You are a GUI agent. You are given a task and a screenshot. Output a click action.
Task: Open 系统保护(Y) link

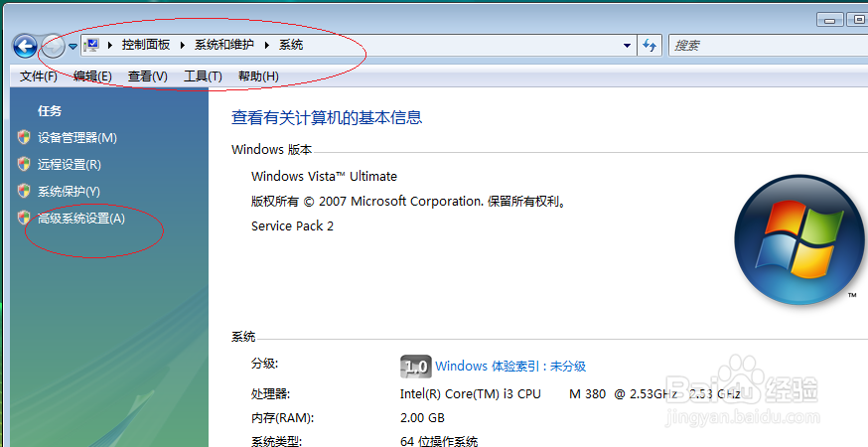click(69, 191)
